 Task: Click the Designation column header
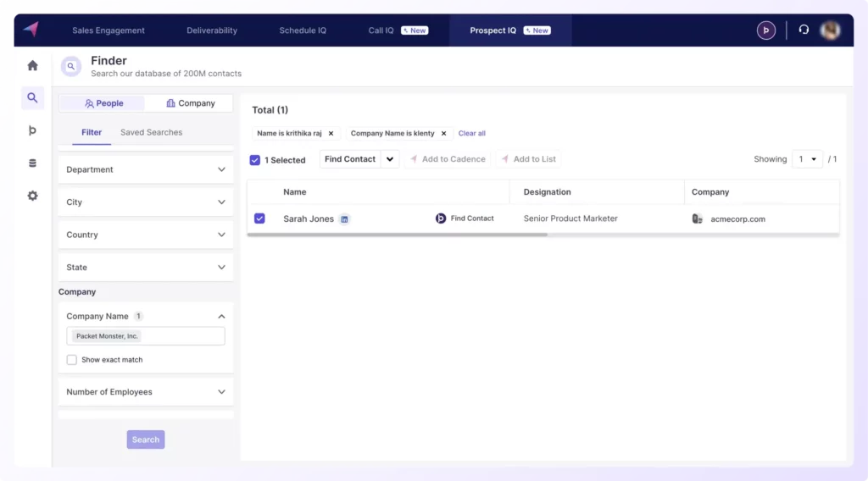pos(547,192)
